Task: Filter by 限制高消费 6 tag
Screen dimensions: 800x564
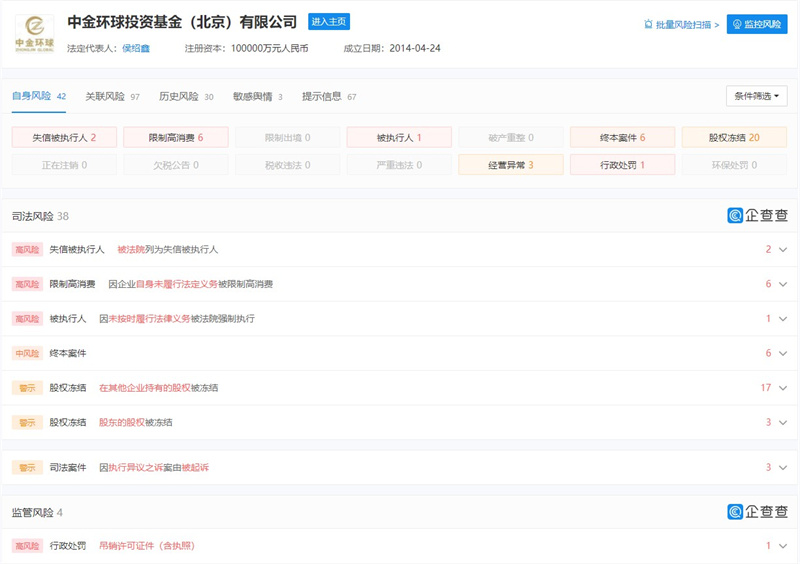Action: tap(176, 138)
